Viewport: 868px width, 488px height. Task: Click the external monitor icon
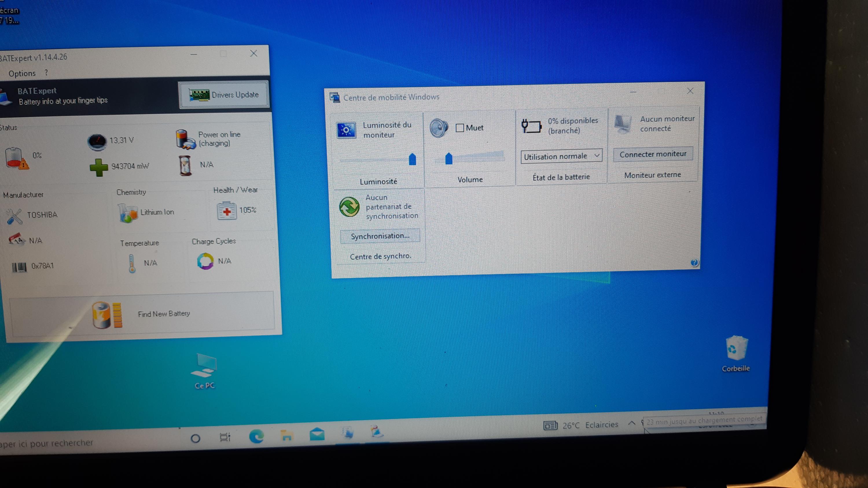(623, 124)
